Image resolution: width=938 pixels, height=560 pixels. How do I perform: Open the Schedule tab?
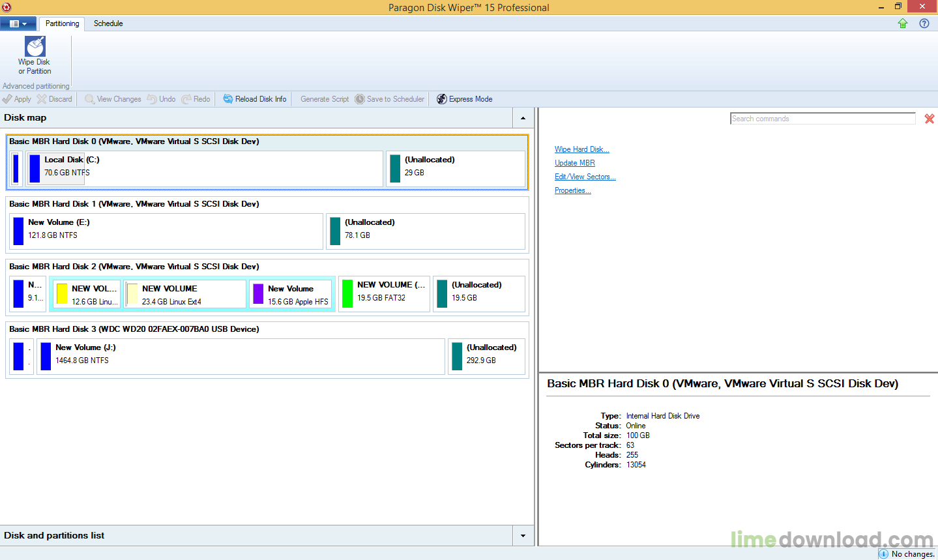point(108,23)
